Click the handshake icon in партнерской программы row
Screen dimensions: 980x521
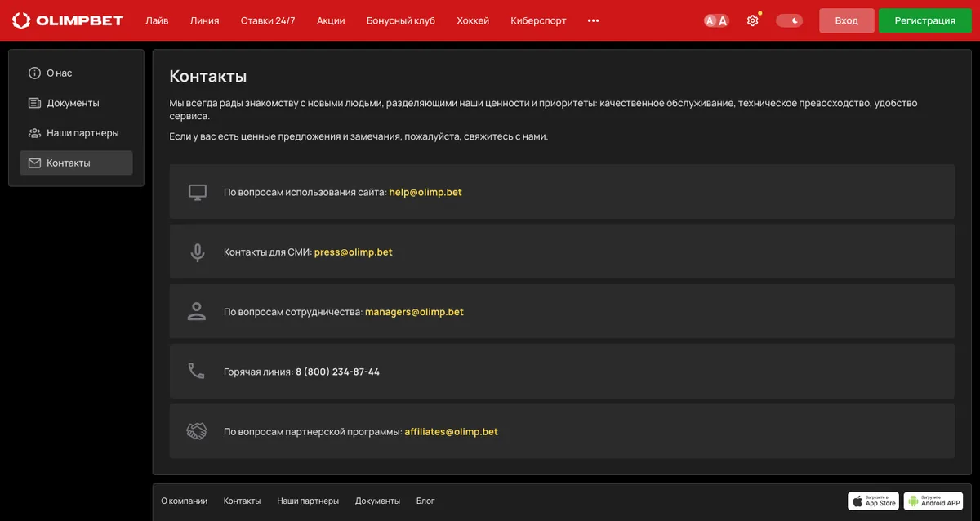coord(197,431)
